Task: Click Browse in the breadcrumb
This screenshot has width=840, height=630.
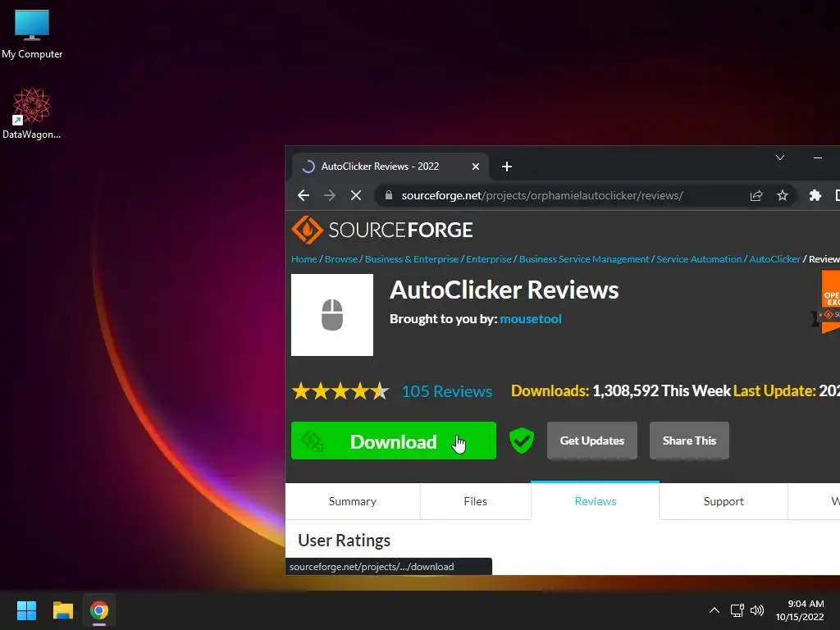Action: (x=340, y=259)
